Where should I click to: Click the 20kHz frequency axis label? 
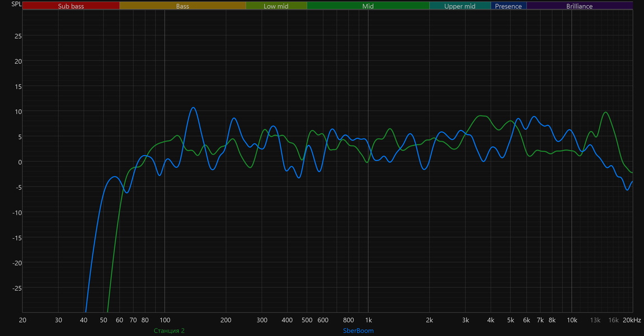pos(632,320)
